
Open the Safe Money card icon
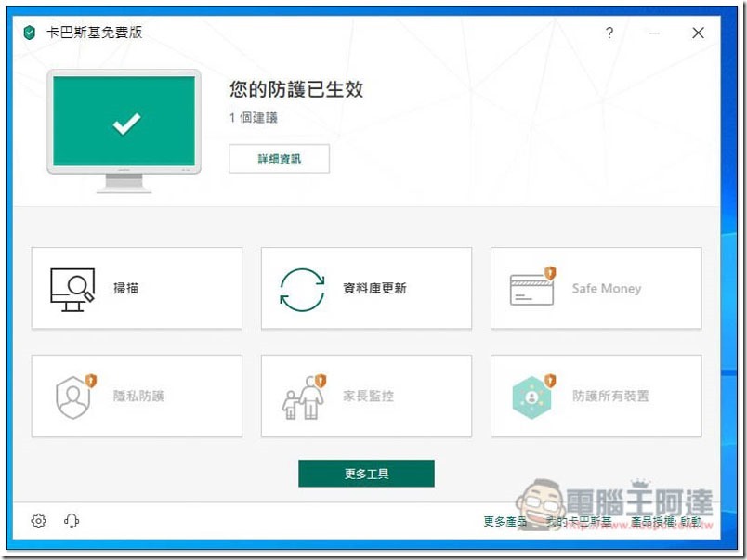pos(531,288)
